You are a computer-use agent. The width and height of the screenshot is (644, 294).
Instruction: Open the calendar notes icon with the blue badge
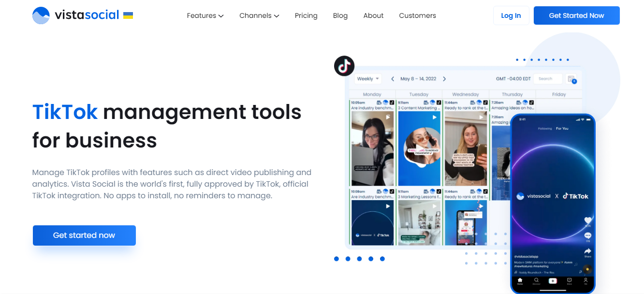[571, 79]
